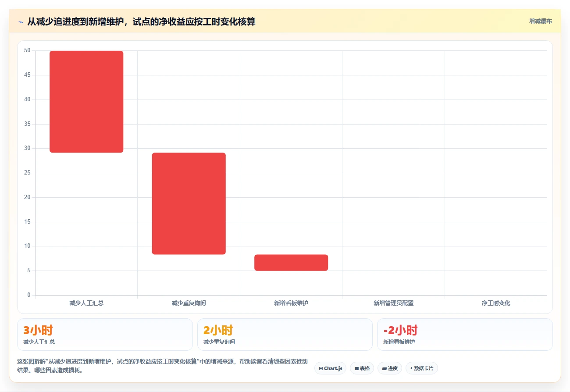The image size is (570, 392).
Task: Click the x-axis label 减少重复询问
Action: coord(189,303)
